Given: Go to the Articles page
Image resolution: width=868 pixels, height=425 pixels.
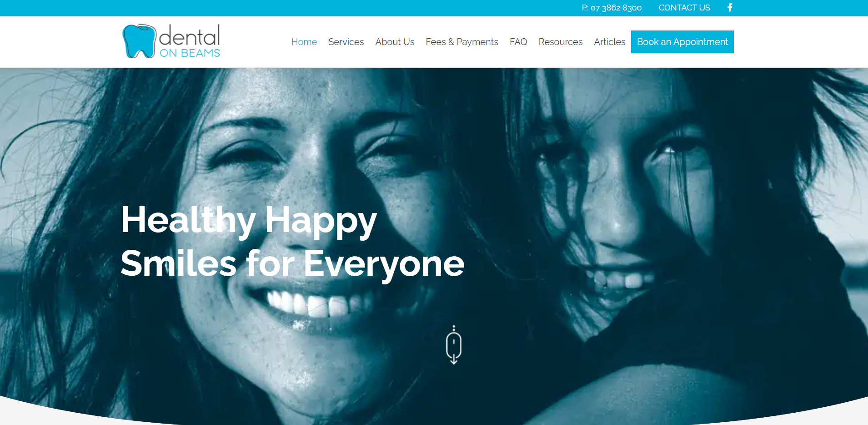Looking at the screenshot, I should tap(610, 42).
